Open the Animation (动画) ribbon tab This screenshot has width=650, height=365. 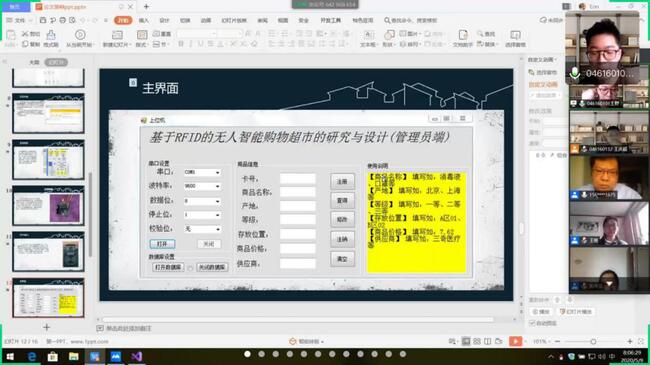[206, 20]
